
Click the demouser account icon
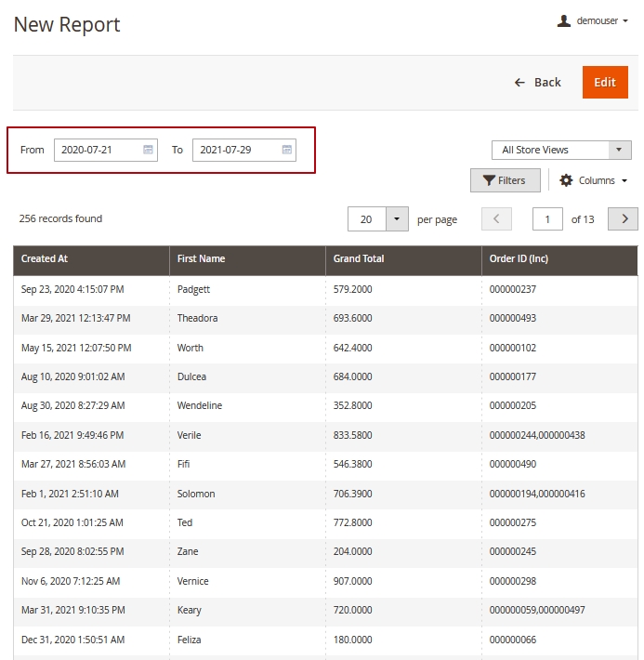564,21
